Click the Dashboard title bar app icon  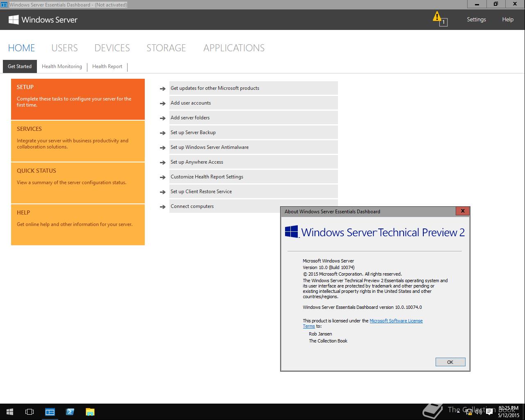pos(4,5)
